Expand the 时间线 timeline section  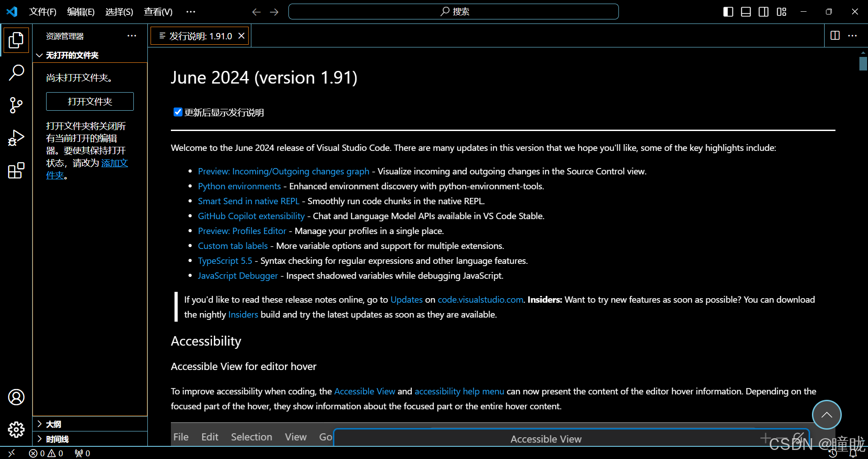pos(90,439)
